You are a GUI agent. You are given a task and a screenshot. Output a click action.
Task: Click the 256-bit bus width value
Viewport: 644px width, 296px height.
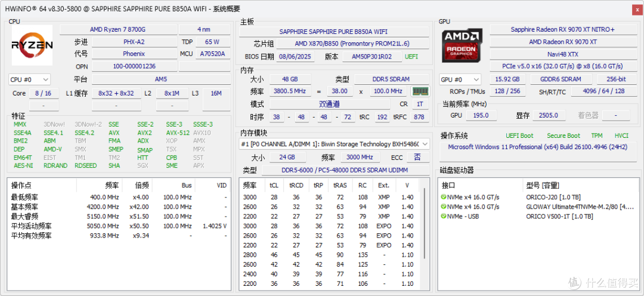click(x=616, y=79)
